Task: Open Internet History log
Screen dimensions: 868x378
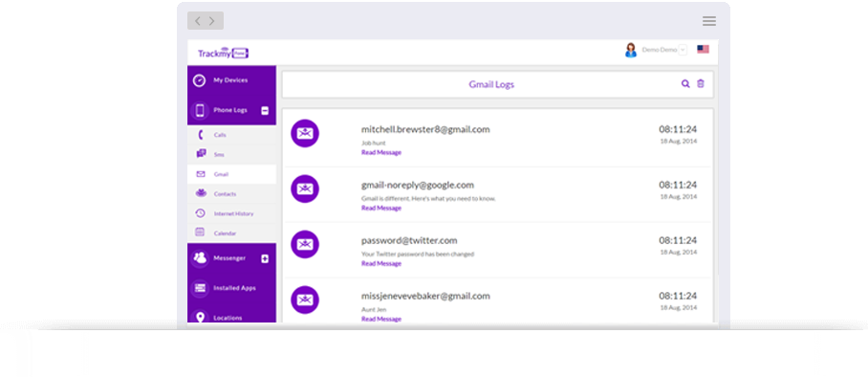Action: tap(231, 213)
